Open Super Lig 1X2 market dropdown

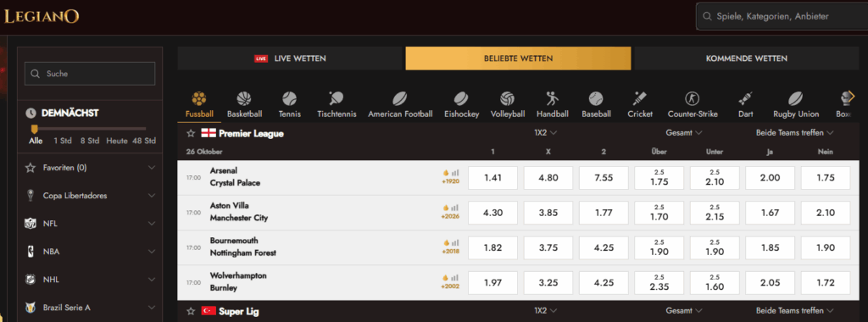[x=545, y=311]
